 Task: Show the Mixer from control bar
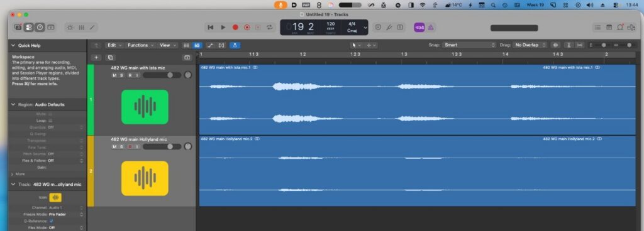click(81, 28)
